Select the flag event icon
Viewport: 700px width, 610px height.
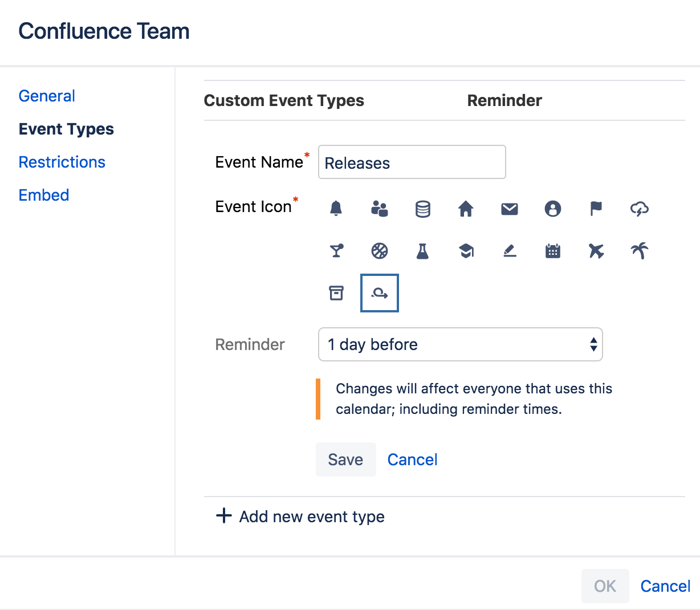596,209
